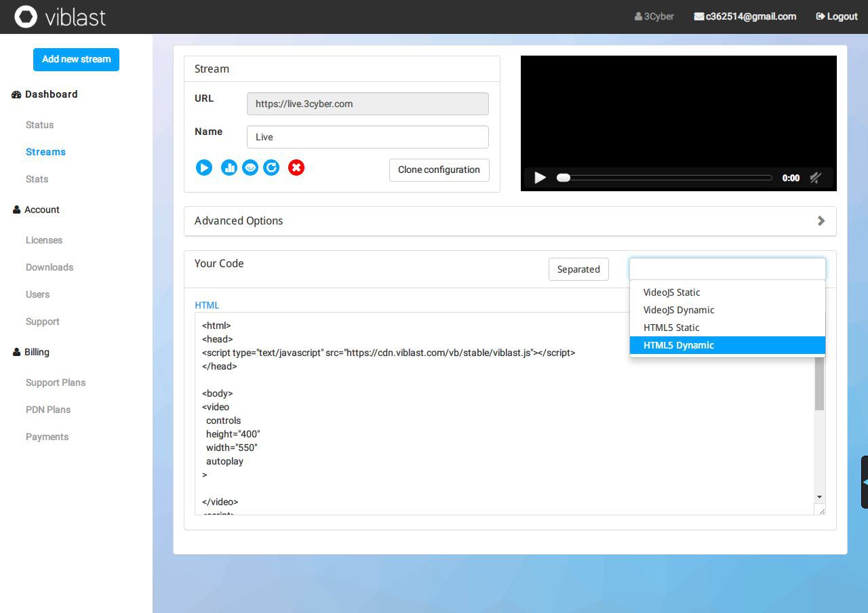This screenshot has width=868, height=613.
Task: Click the blue play stream icon
Action: 203,167
